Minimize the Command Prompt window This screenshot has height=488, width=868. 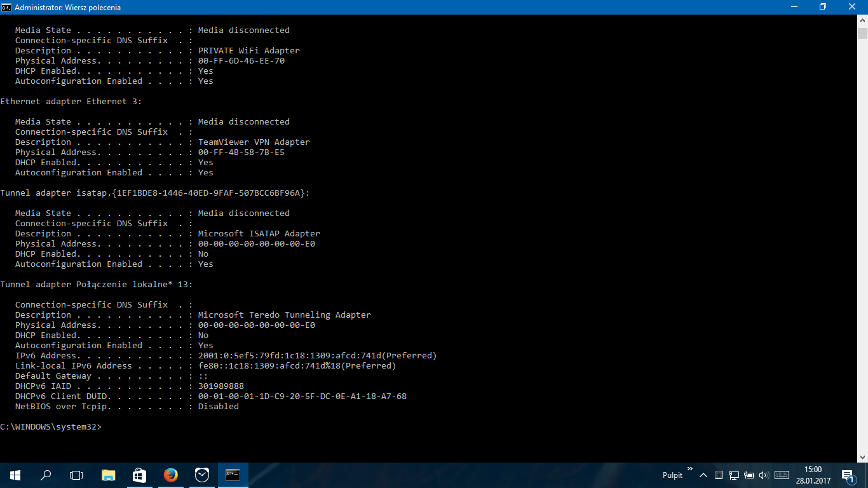click(794, 7)
